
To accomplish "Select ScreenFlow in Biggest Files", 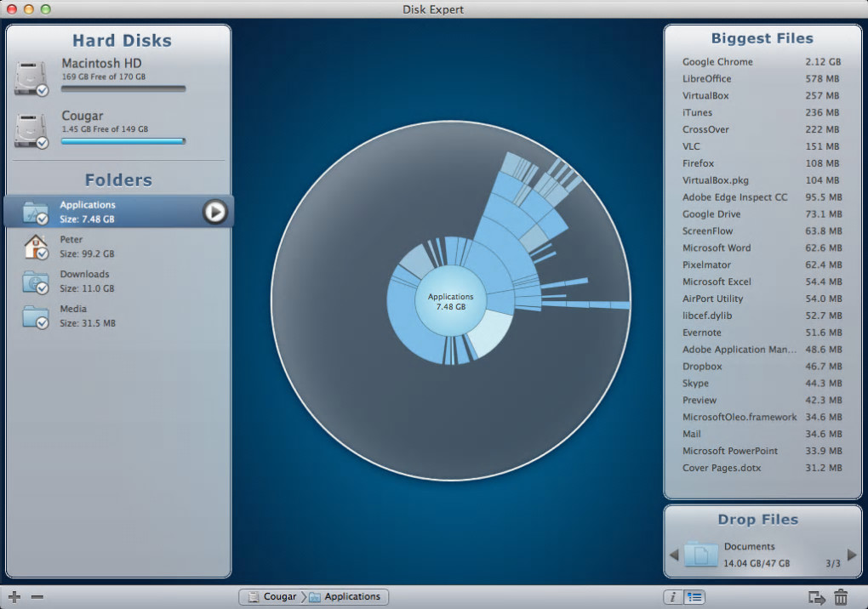I will pos(762,231).
